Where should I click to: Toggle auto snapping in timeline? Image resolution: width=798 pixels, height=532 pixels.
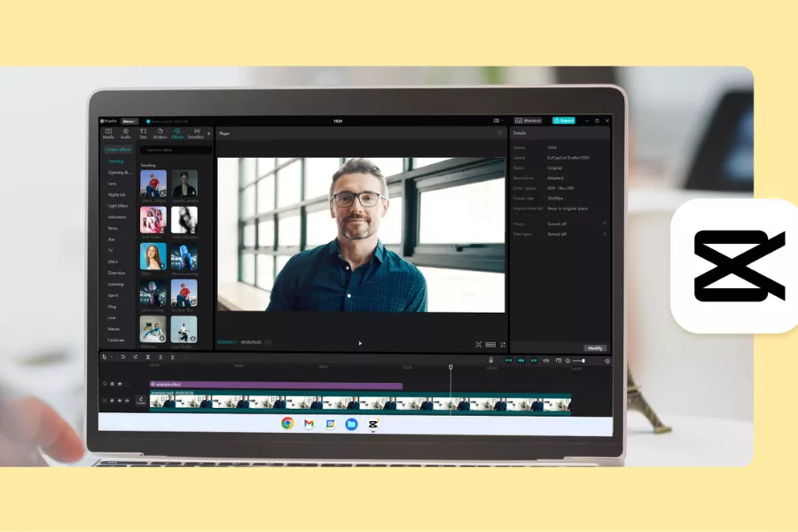[x=521, y=361]
